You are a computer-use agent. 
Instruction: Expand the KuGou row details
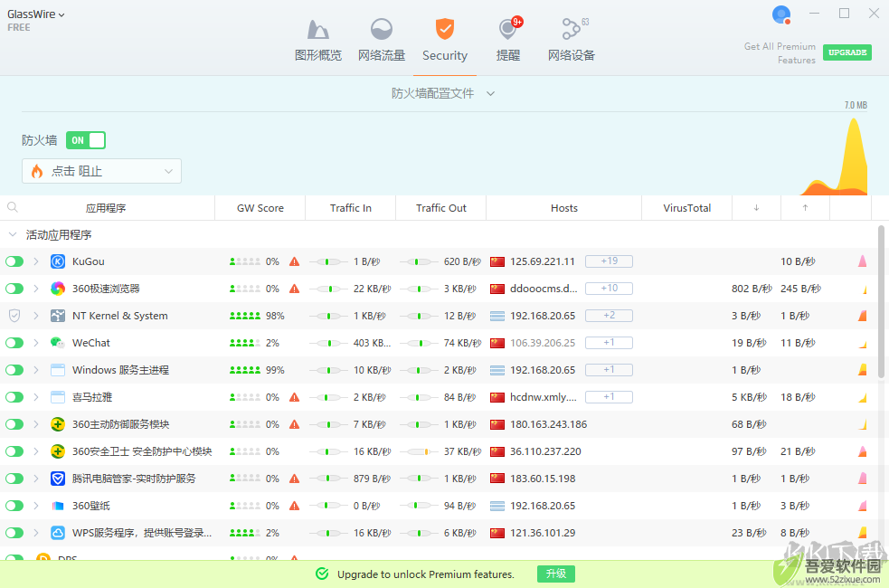point(35,261)
